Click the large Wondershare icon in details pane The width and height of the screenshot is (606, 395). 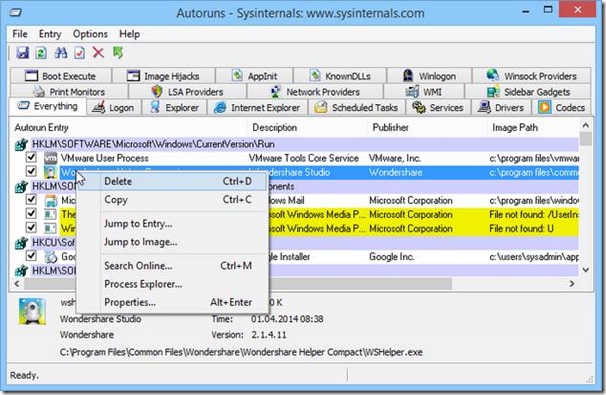(32, 312)
